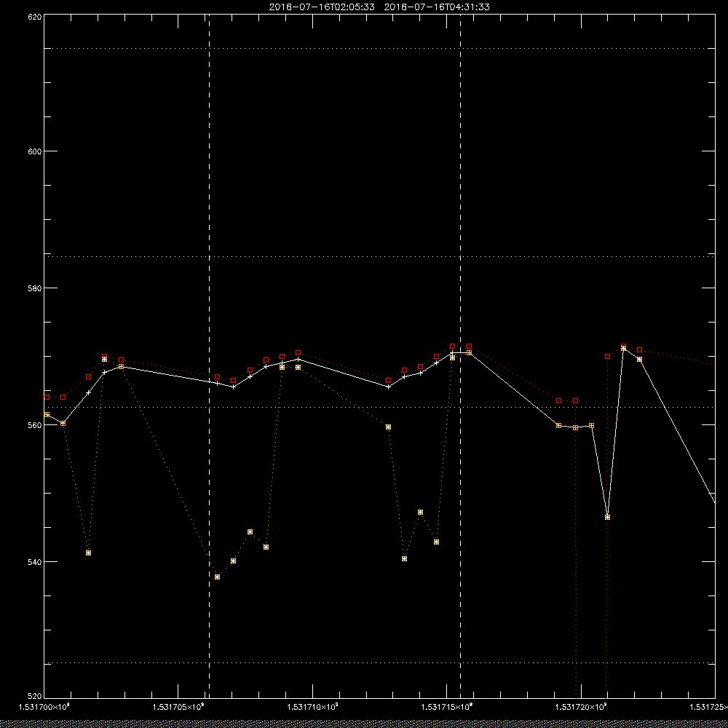Select the lowest orange data point near 538
The image size is (728, 728).
[x=217, y=577]
